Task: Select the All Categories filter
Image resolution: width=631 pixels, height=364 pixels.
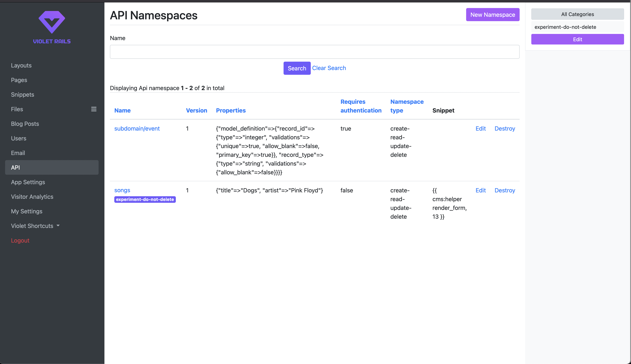Action: [x=577, y=14]
